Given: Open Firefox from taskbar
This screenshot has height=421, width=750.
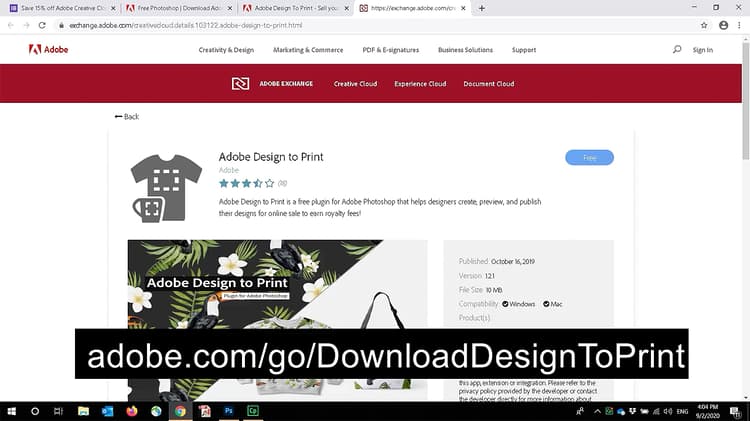Looking at the screenshot, I should click(132, 411).
